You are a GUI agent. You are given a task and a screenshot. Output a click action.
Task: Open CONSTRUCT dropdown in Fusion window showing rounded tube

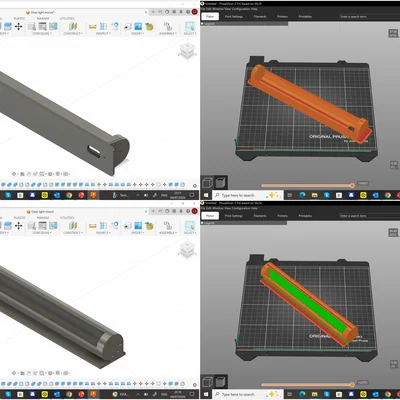[x=73, y=233]
